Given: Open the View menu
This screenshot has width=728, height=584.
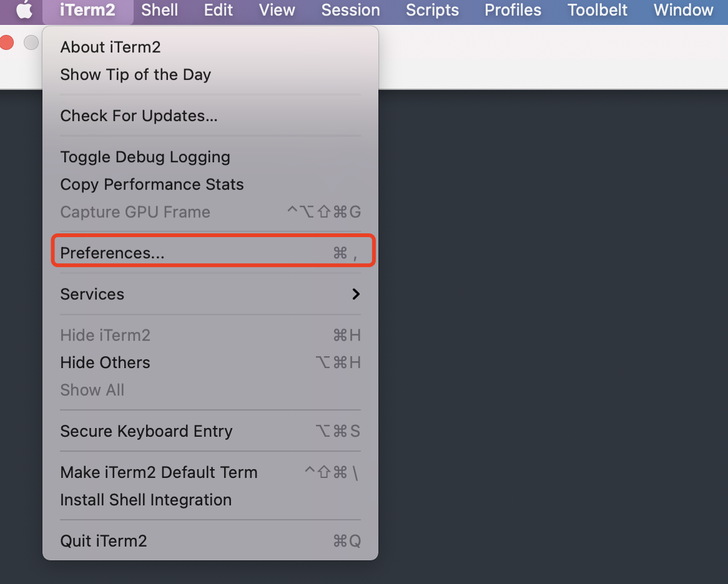Looking at the screenshot, I should click(x=277, y=10).
